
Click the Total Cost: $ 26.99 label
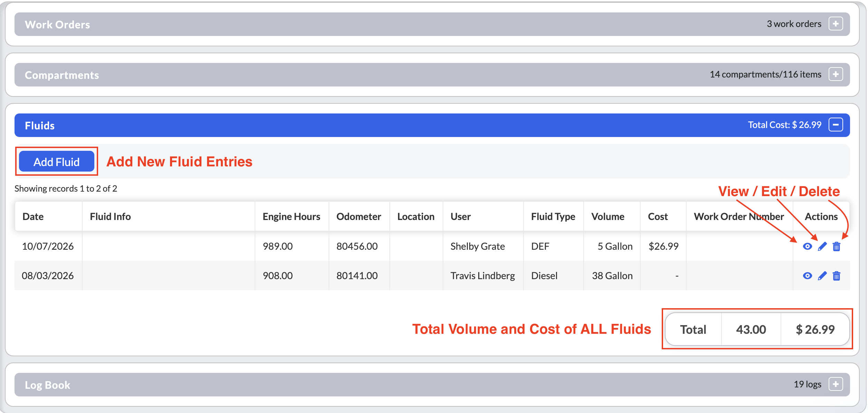tap(784, 125)
